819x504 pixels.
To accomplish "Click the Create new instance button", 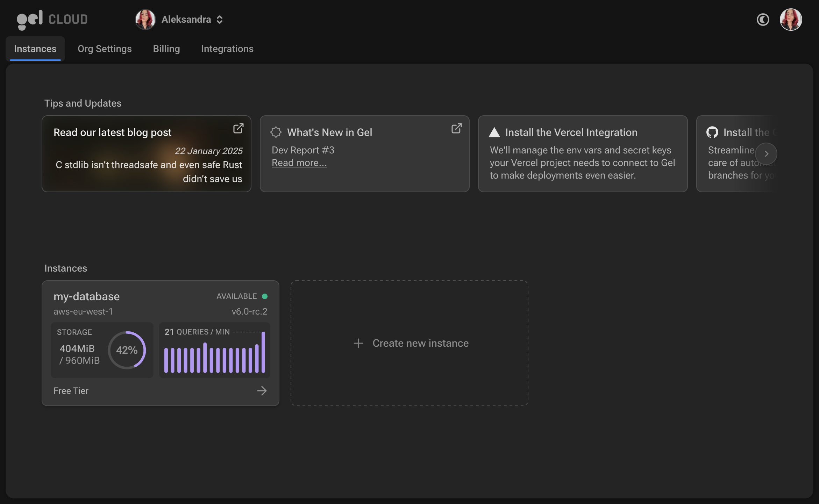I will coord(409,343).
